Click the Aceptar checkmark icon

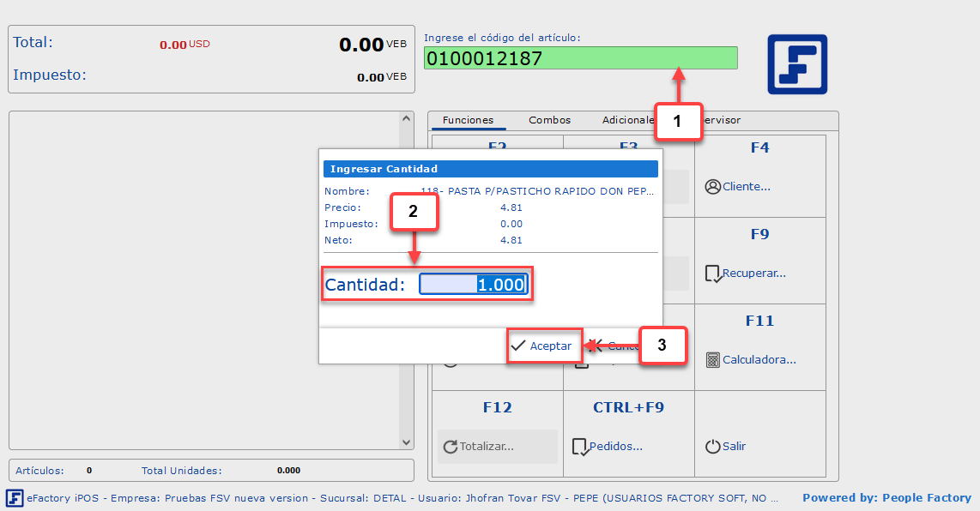coord(518,346)
